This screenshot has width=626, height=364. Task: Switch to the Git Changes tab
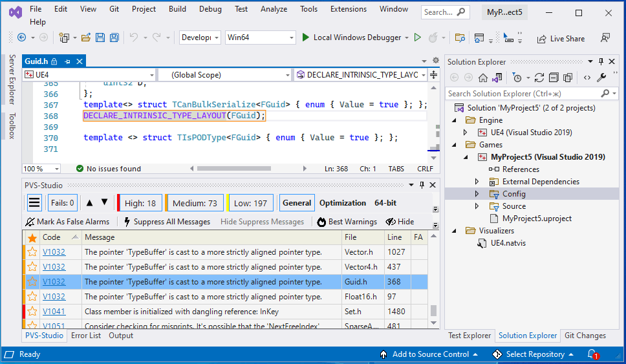(x=585, y=336)
